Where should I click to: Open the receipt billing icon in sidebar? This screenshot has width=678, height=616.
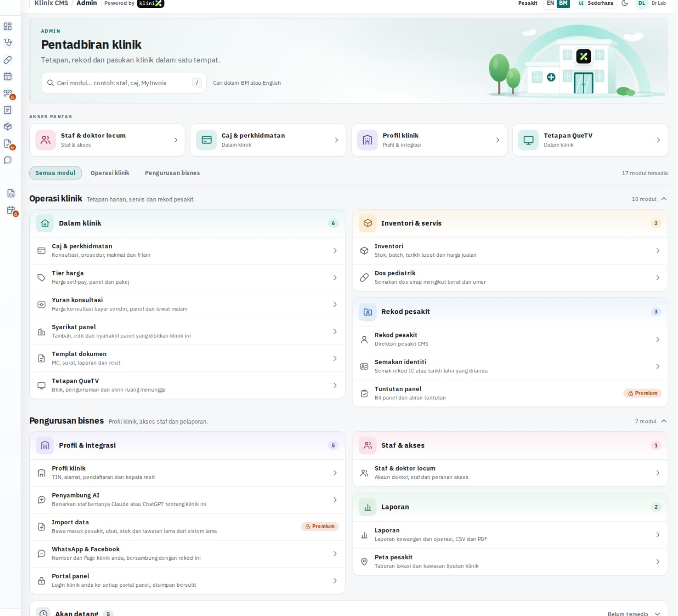[8, 110]
